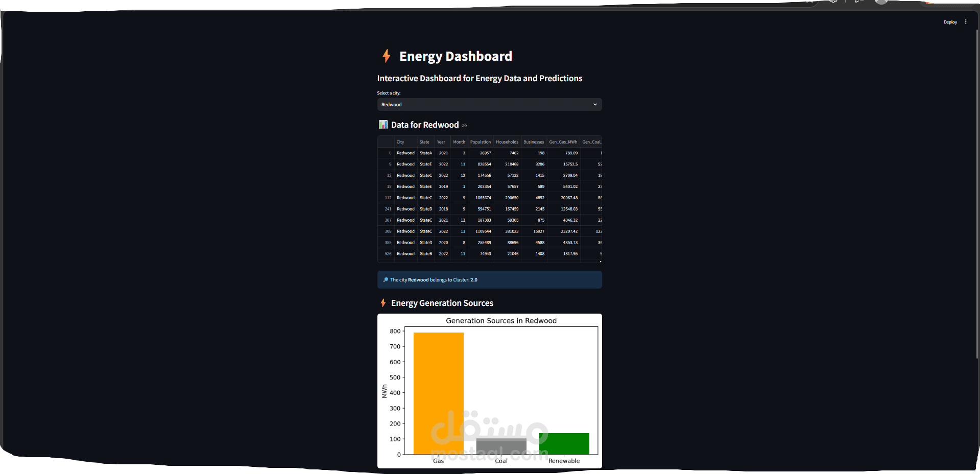980x474 pixels.
Task: Select population cell 174556
Action: pyautogui.click(x=481, y=176)
